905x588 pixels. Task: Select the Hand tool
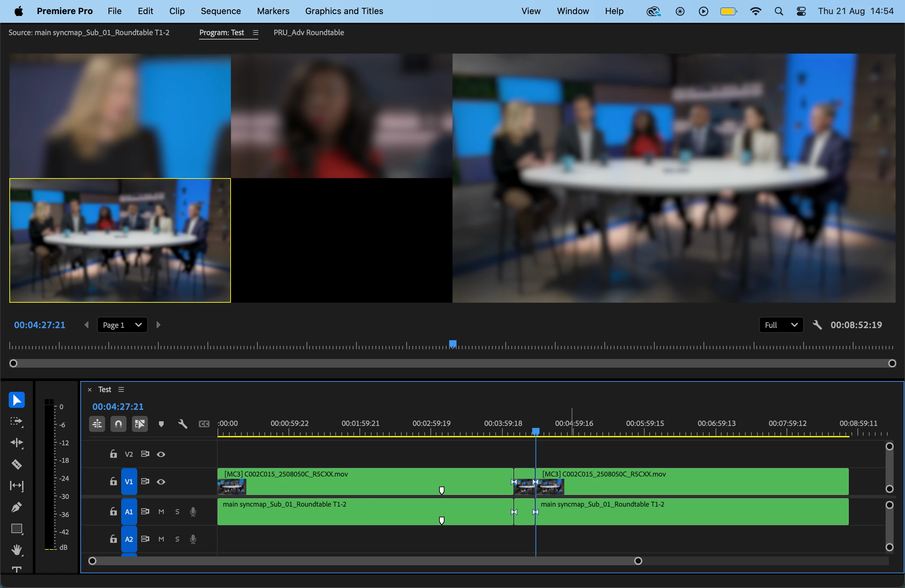(x=16, y=550)
